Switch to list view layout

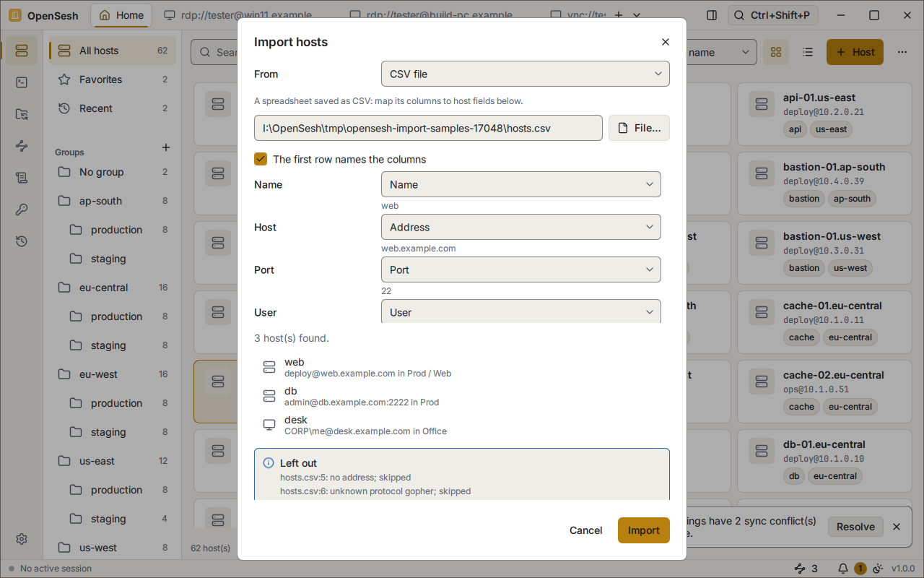coord(808,52)
